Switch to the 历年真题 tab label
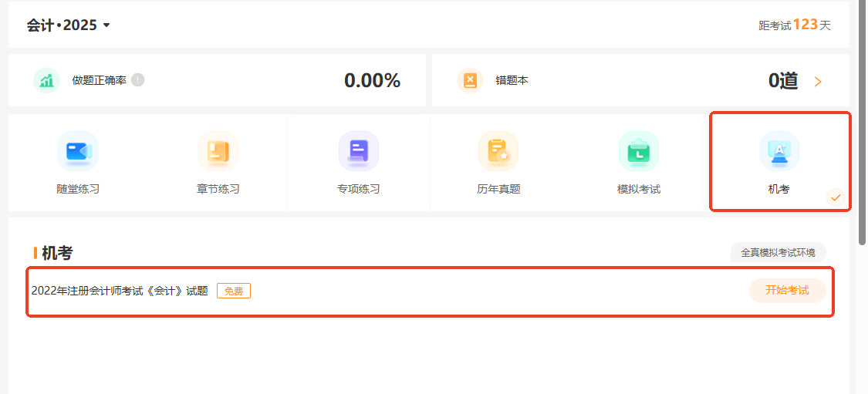Viewport: 868px width, 394px height. [498, 190]
